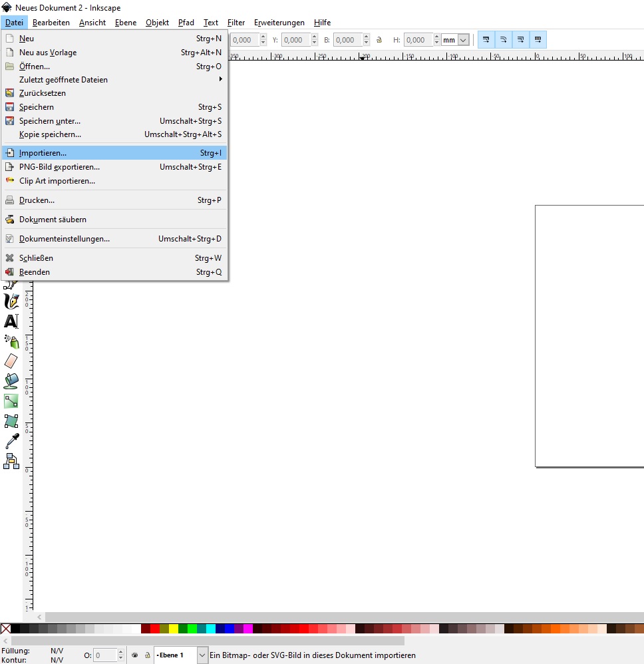Image resolution: width=644 pixels, height=664 pixels.
Task: Click the Dokumenteinstellungen icon
Action: point(9,239)
